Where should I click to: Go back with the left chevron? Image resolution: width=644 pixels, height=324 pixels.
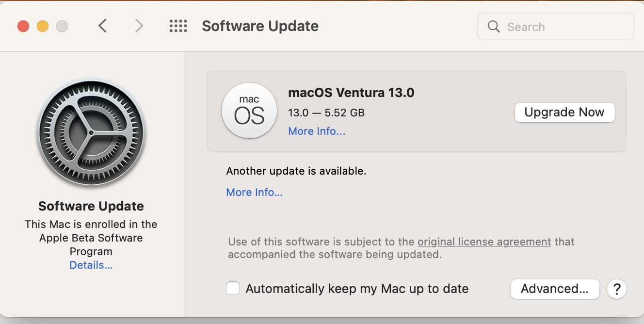102,26
